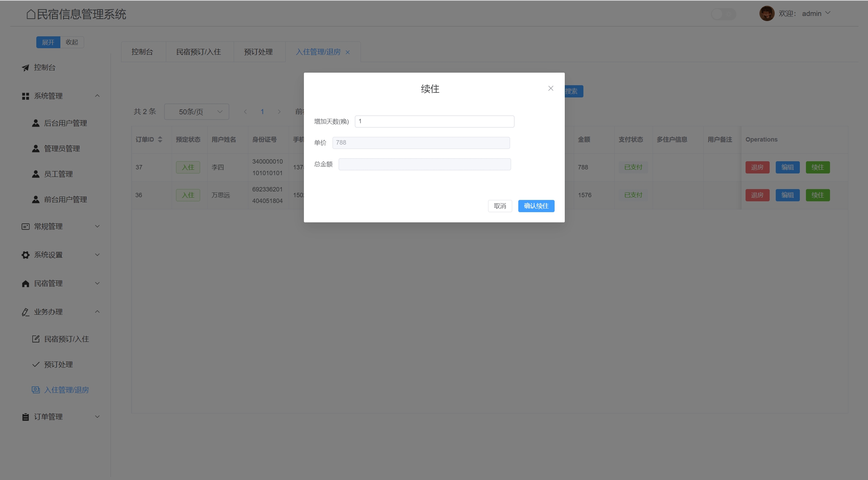Switch to the 预订处理 tab
The height and width of the screenshot is (480, 868).
click(258, 52)
